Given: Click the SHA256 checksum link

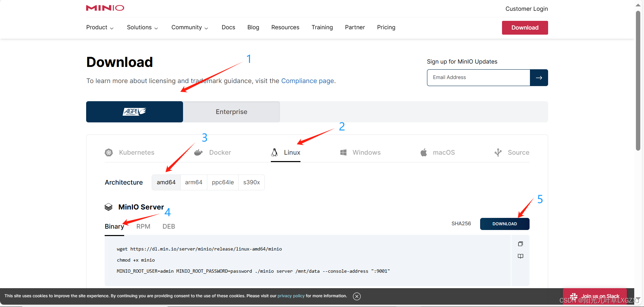Looking at the screenshot, I should tap(461, 224).
